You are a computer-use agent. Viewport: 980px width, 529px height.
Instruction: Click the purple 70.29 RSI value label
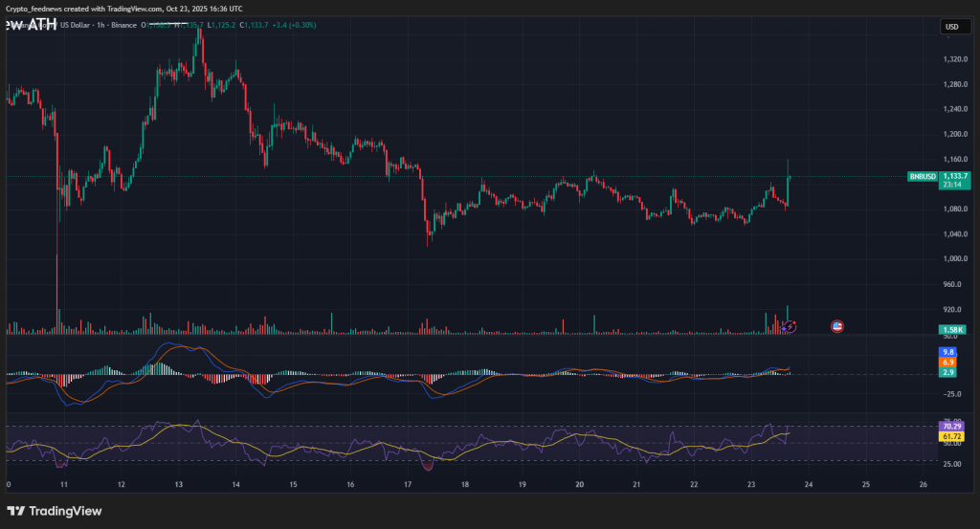click(951, 426)
